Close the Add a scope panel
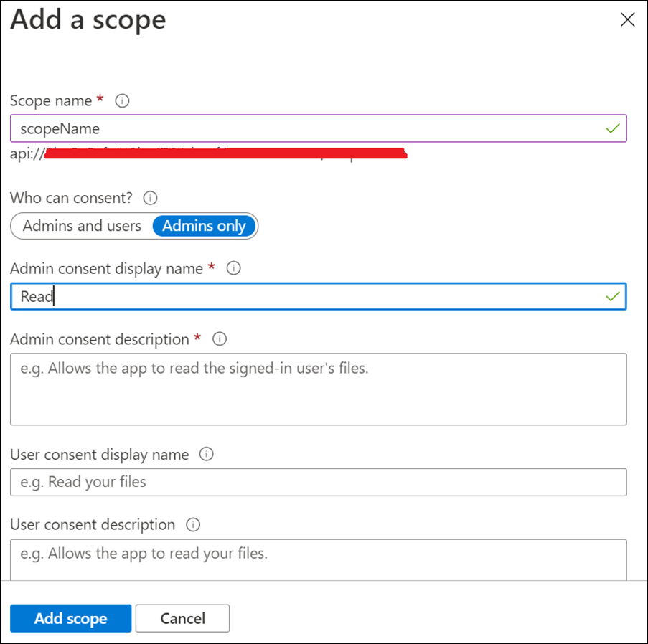This screenshot has width=648, height=644. pos(627,20)
